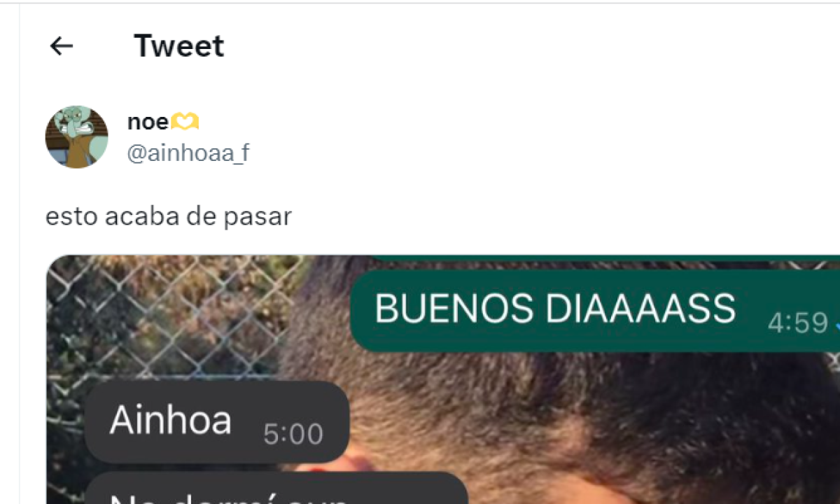Image resolution: width=840 pixels, height=504 pixels.
Task: Click the 5:00 timestamp in Ainhoa bubble
Action: (293, 435)
